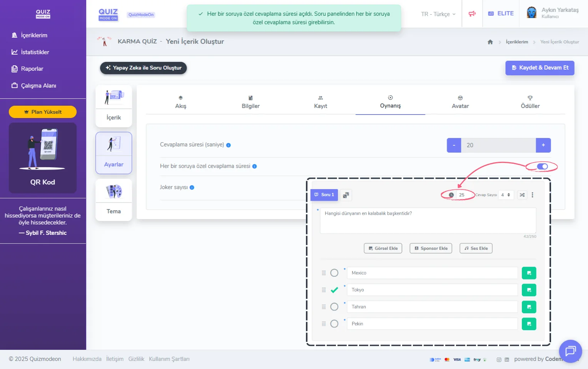Screen dimensions: 588x369
Task: Select the radio button next to Pekin
Action: point(334,324)
